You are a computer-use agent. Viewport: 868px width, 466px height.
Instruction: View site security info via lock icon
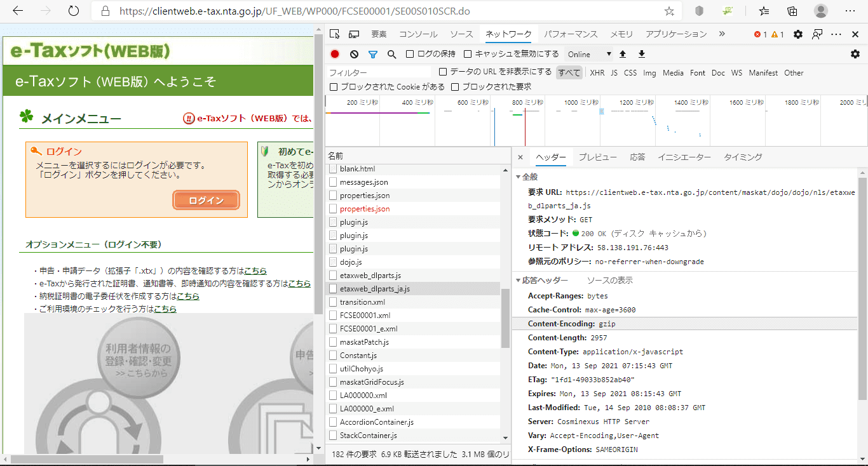coord(106,11)
